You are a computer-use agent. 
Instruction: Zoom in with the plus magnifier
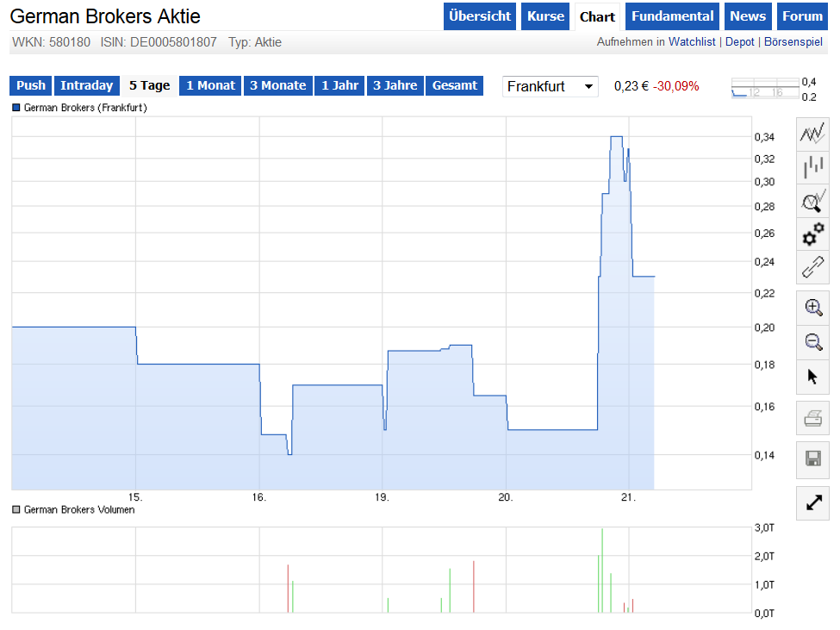coord(812,308)
